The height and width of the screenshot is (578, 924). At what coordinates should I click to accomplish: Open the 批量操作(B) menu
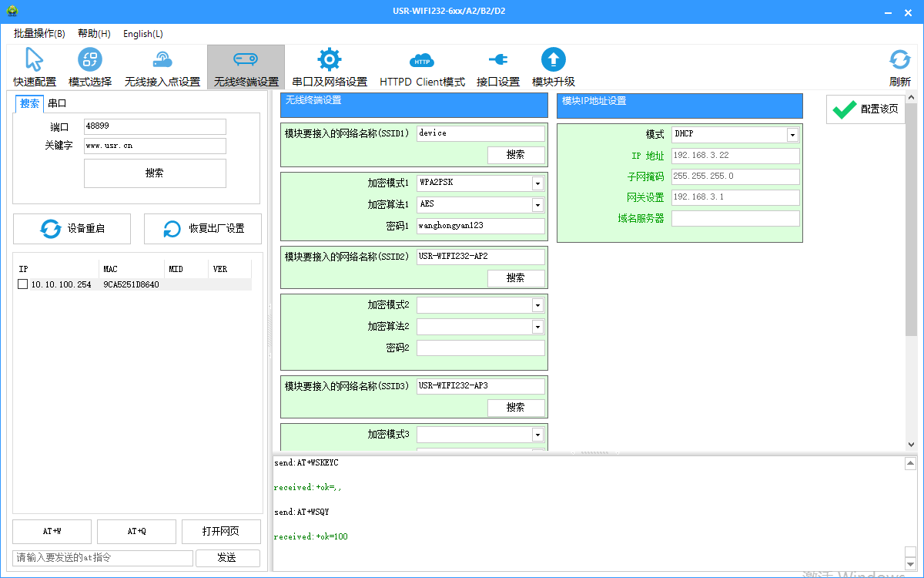pyautogui.click(x=39, y=34)
